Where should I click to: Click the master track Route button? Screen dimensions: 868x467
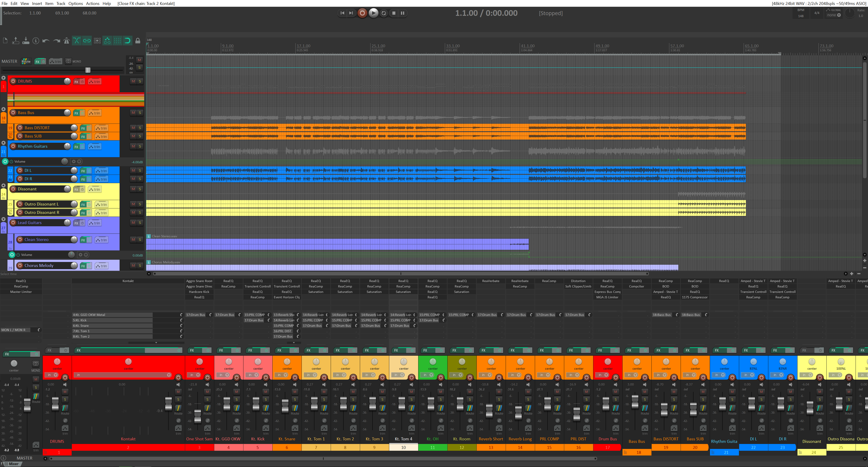(x=26, y=61)
